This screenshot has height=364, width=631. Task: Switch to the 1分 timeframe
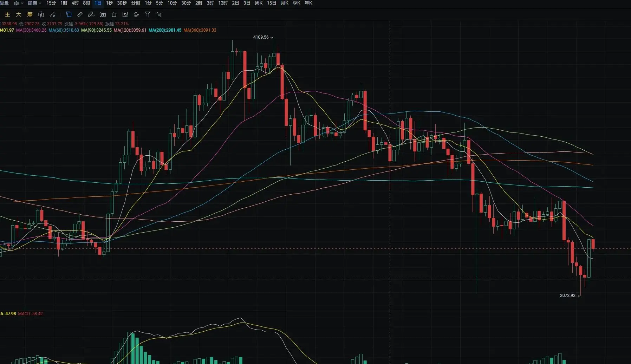(148, 3)
